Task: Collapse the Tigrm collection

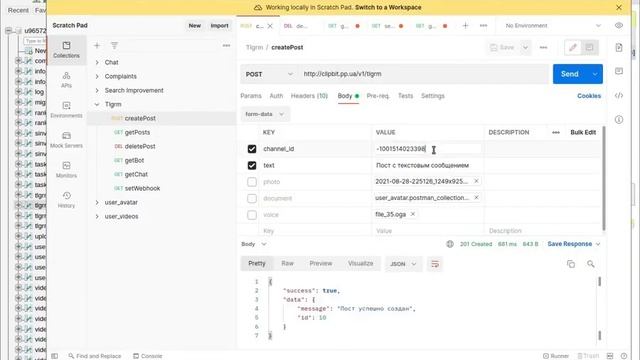Action: pyautogui.click(x=97, y=104)
